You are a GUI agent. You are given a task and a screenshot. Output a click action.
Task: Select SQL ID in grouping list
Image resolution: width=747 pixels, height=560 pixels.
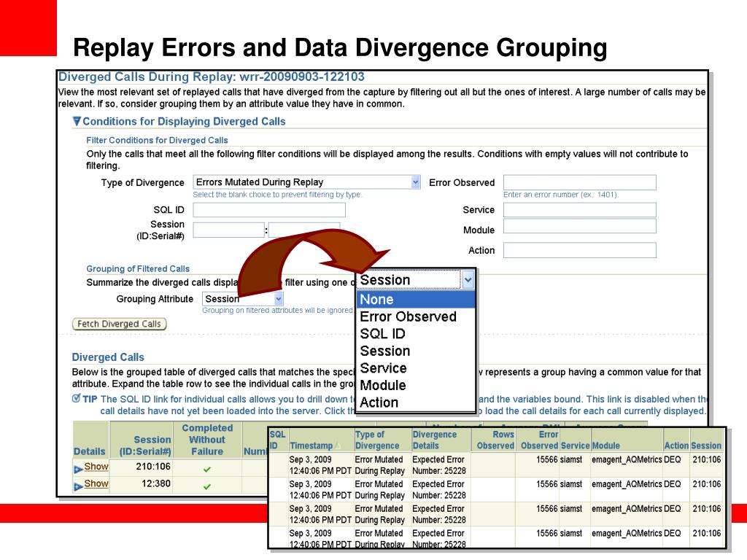coord(416,334)
